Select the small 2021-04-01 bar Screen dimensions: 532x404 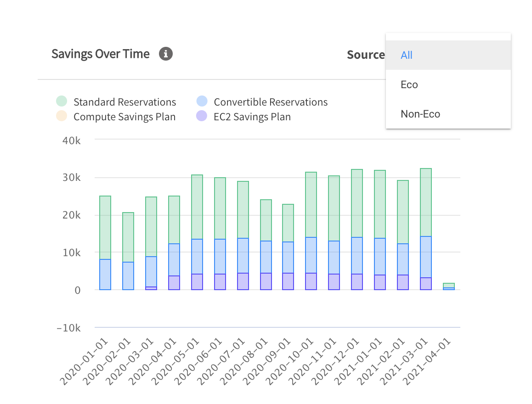click(449, 286)
